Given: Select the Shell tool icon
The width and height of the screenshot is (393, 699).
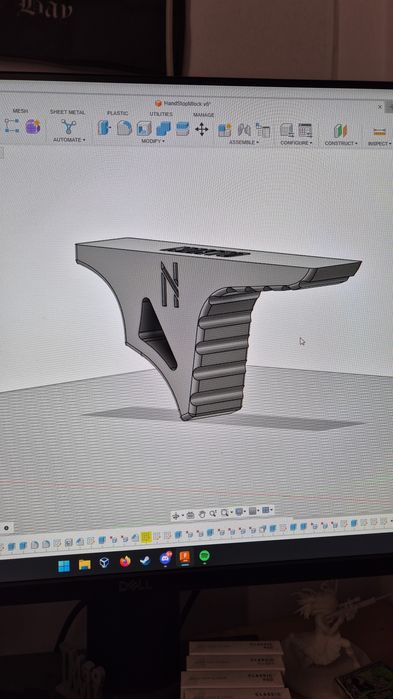Looking at the screenshot, I should click(144, 128).
